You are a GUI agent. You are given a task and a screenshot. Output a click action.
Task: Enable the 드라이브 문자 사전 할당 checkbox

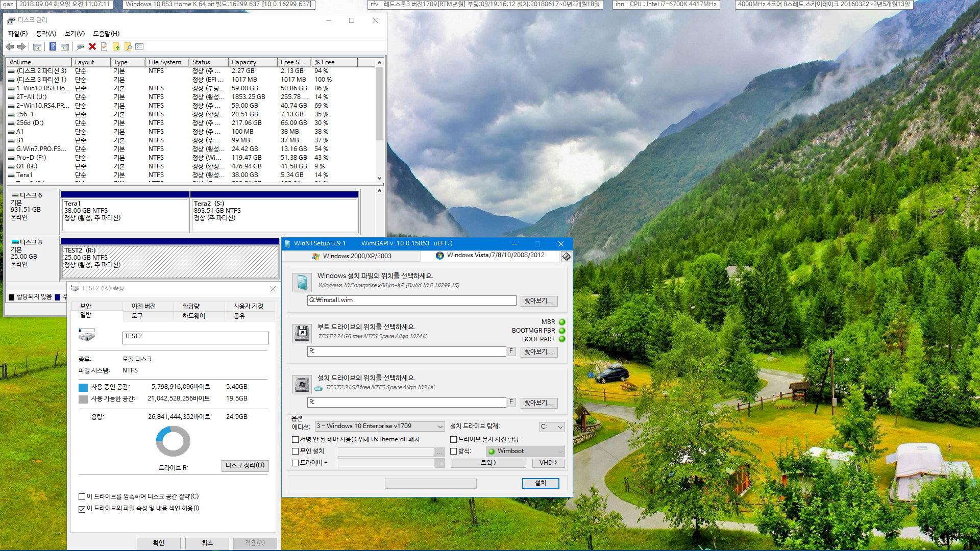[x=453, y=440]
